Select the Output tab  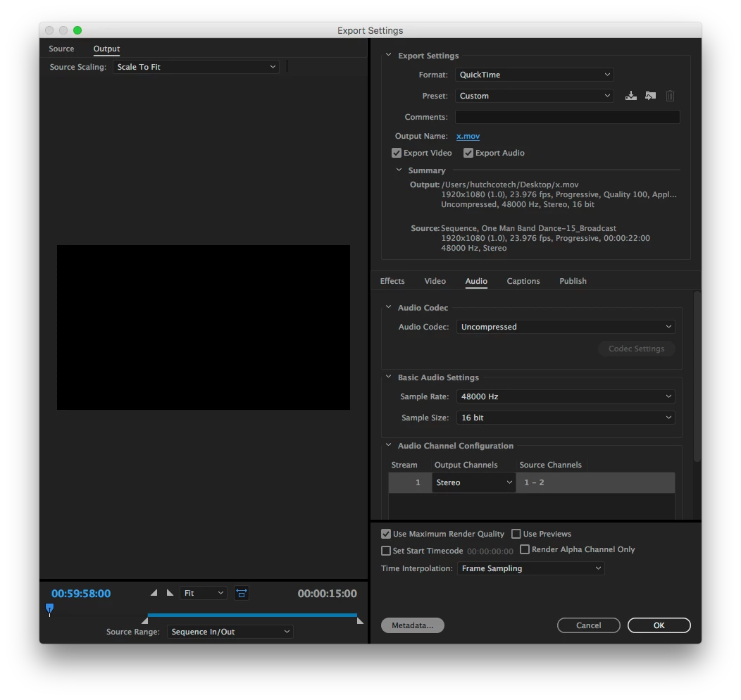106,49
